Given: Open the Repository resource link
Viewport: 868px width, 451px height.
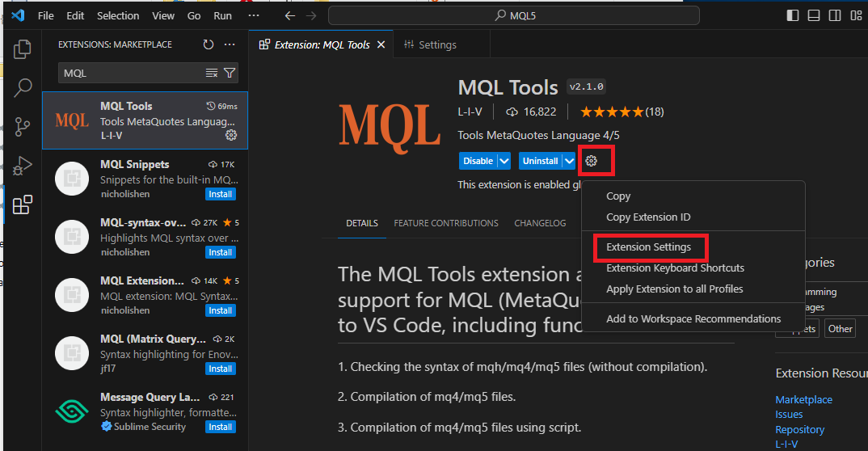Looking at the screenshot, I should coord(800,429).
